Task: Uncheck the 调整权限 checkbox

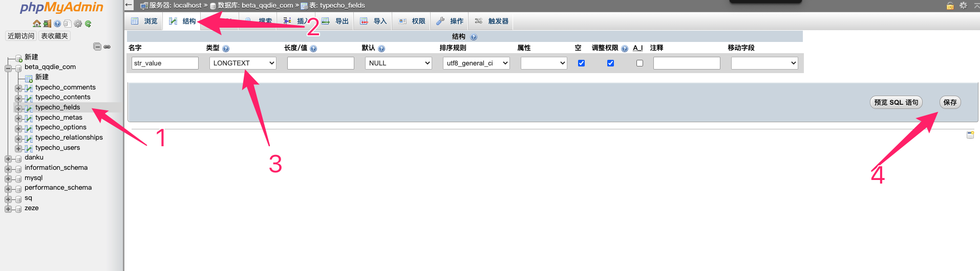Action: tap(610, 63)
